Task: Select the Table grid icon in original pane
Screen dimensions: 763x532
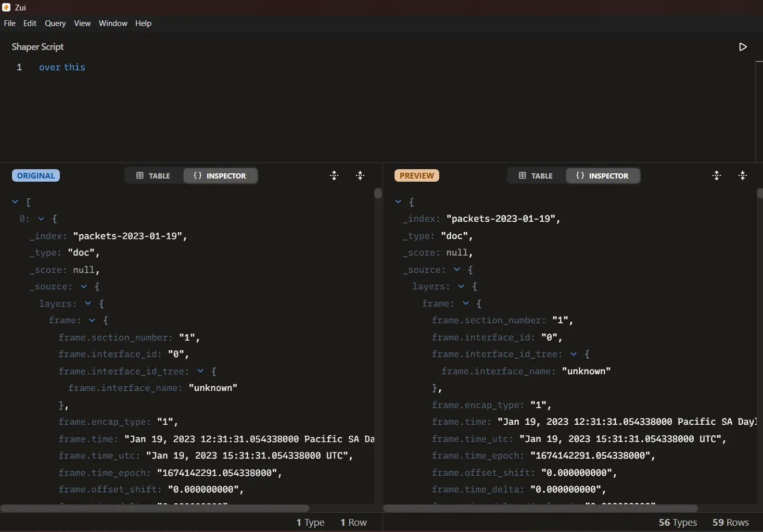Action: pos(140,175)
